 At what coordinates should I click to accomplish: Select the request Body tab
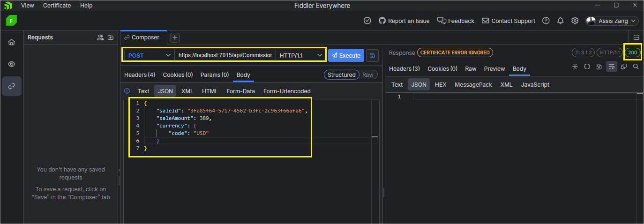tap(243, 75)
